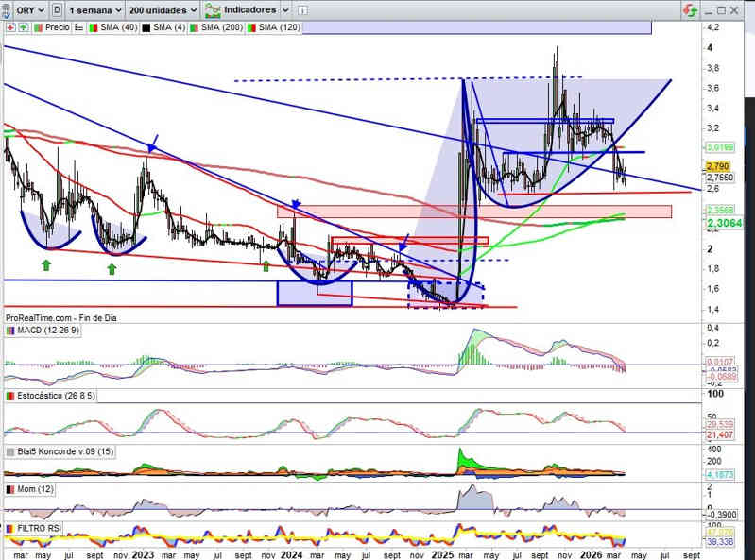Click the pin icon left of ORY

[x=8, y=9]
